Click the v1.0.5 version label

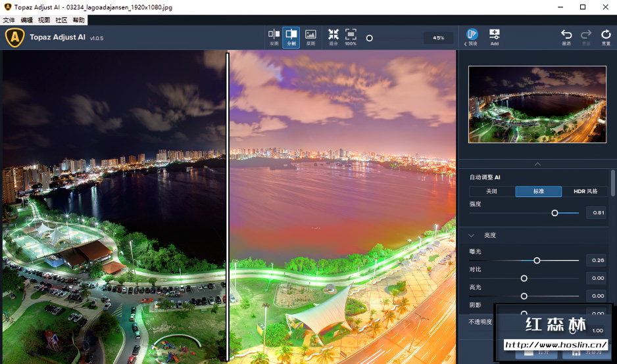click(x=97, y=38)
